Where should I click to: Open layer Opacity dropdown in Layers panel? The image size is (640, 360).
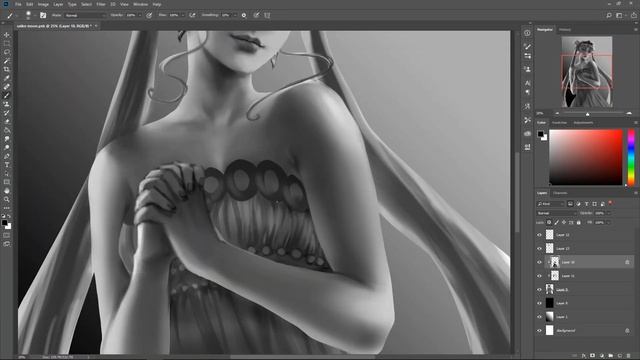[x=609, y=213]
